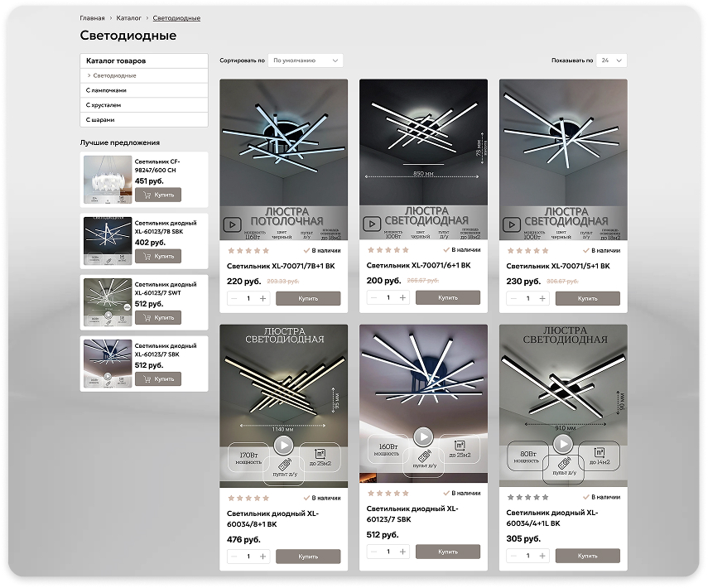
Task: Click play icon on XL-60034/8+1 BK product photo
Action: (283, 446)
